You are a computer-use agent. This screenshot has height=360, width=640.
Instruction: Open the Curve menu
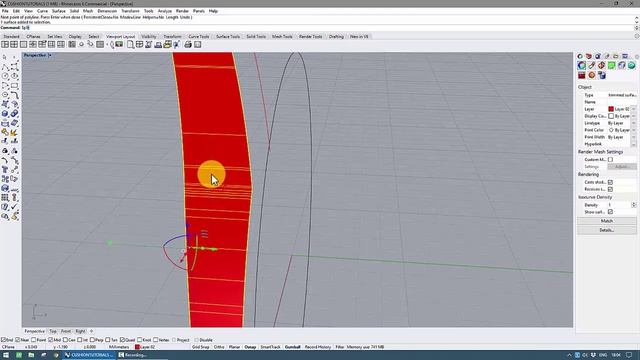pyautogui.click(x=42, y=11)
